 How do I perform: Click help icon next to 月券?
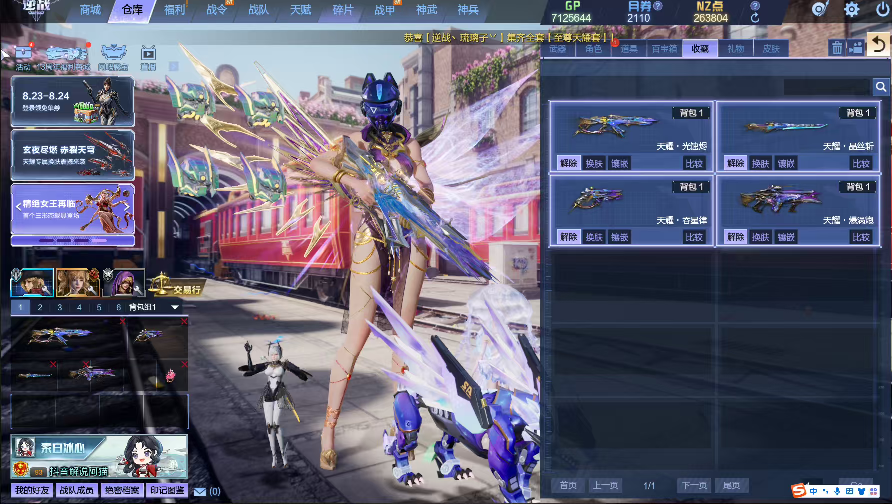658,6
